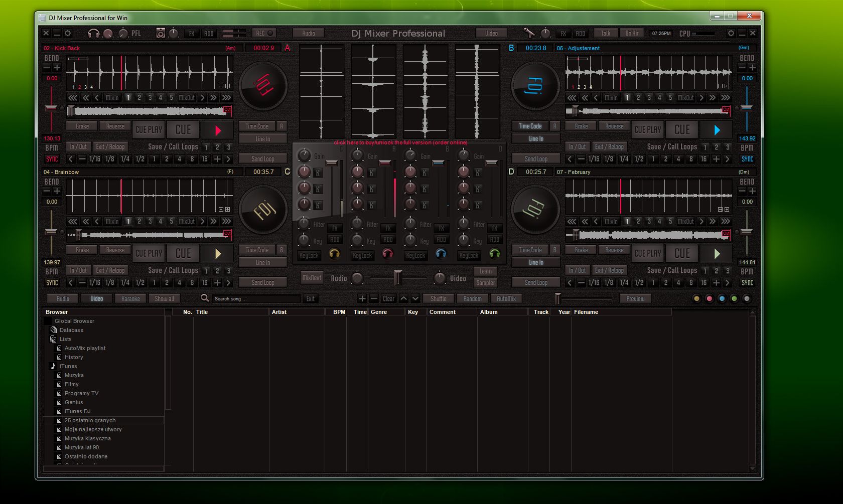Click the red color dot above playlist
The height and width of the screenshot is (504, 843).
[709, 299]
